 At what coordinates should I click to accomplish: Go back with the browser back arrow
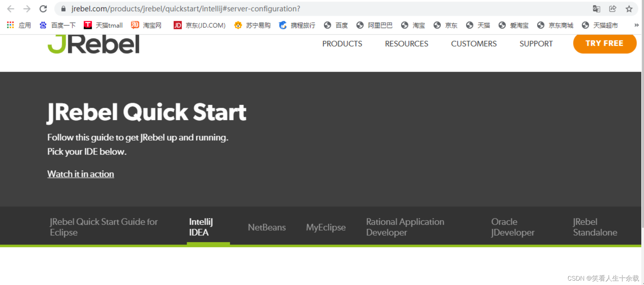pos(10,9)
